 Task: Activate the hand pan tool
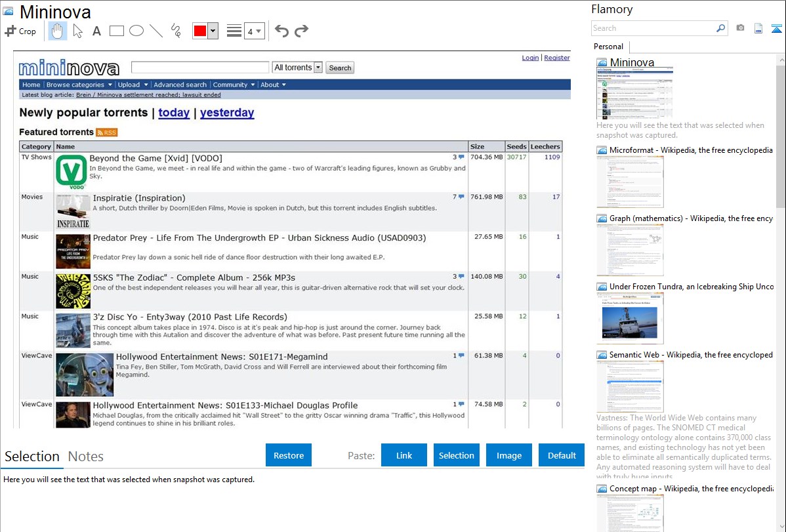click(58, 31)
